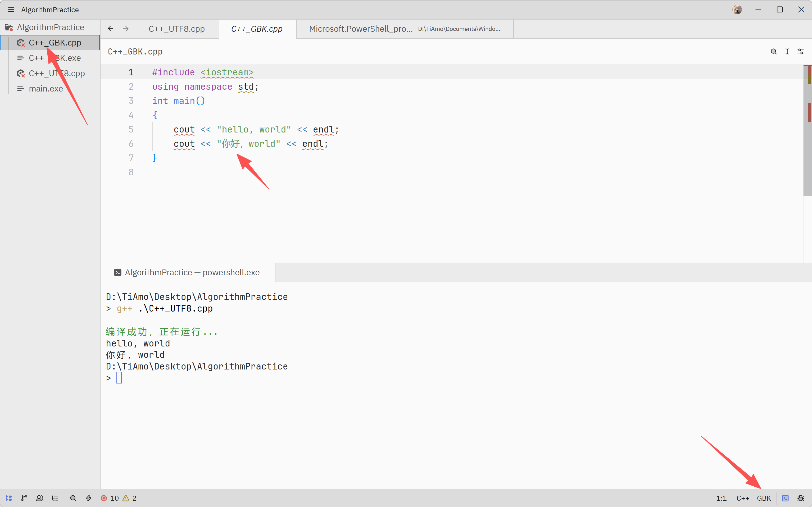Click the lightning bolt language server icon
812x507 pixels.
pos(89,498)
